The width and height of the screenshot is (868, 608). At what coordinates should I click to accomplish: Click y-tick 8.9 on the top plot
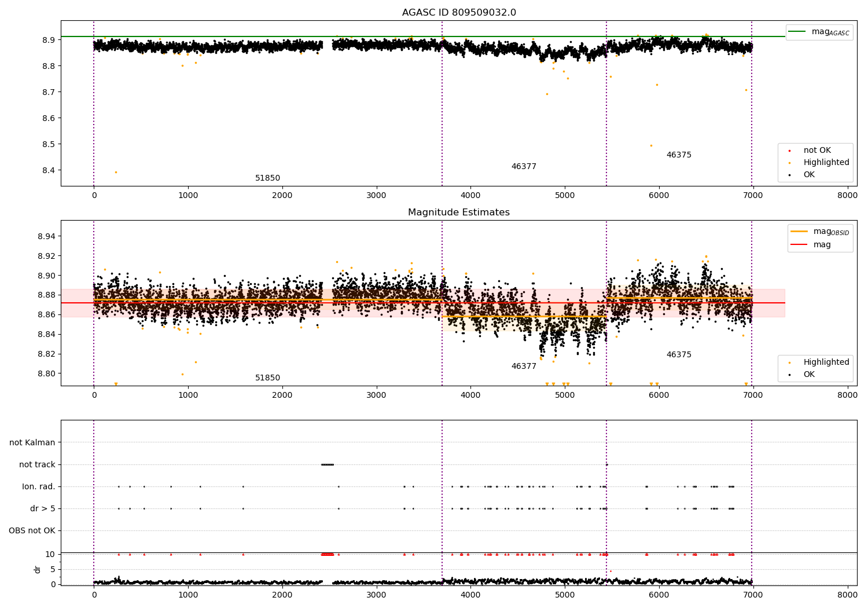click(x=48, y=40)
